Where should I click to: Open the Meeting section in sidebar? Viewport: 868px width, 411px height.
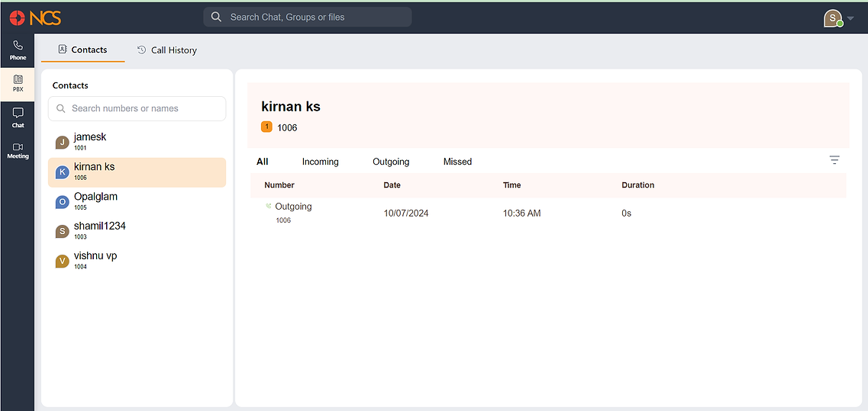click(18, 150)
